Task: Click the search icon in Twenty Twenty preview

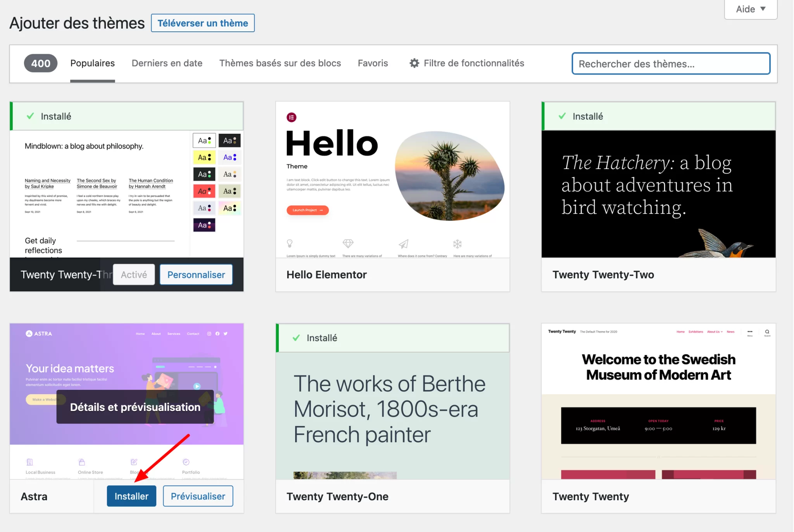Action: click(767, 332)
